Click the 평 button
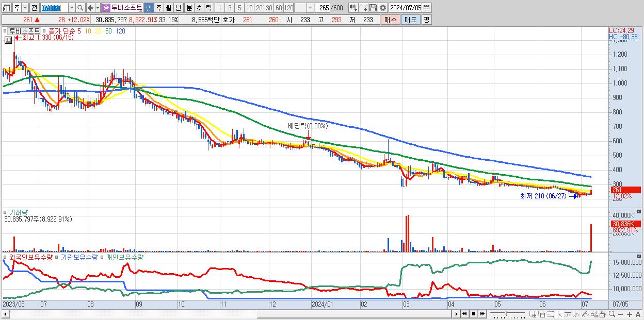Screen dimensions: 644x320 (x=426, y=20)
